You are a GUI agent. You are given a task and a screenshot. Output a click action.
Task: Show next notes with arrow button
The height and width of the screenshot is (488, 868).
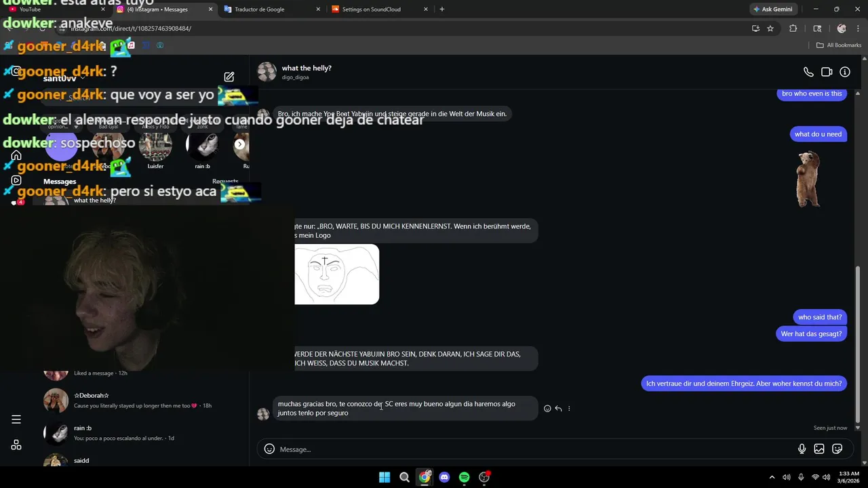click(239, 144)
